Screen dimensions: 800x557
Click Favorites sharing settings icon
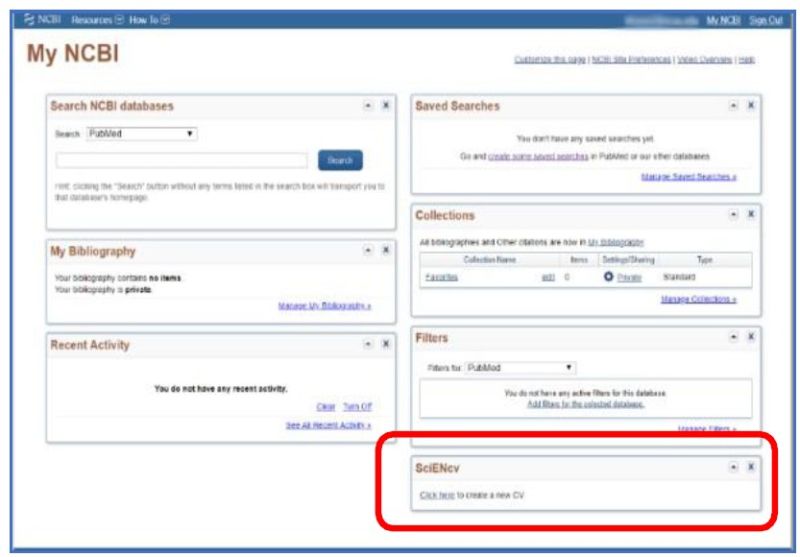608,276
